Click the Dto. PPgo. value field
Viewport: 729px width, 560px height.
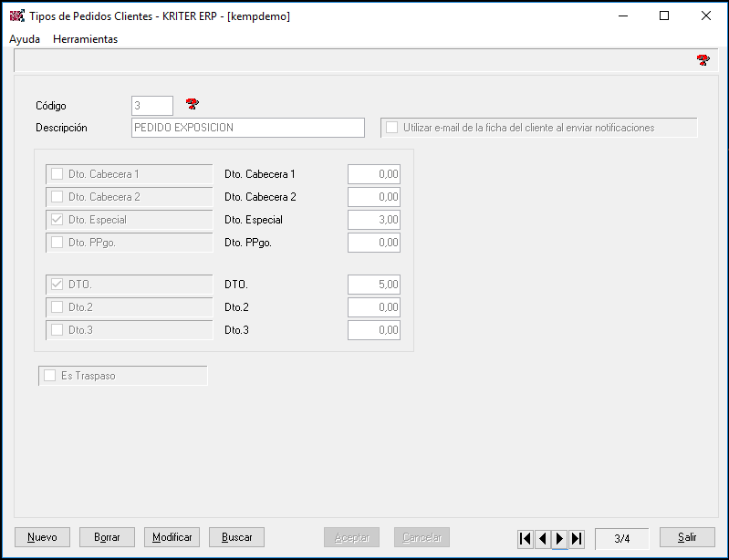point(374,242)
